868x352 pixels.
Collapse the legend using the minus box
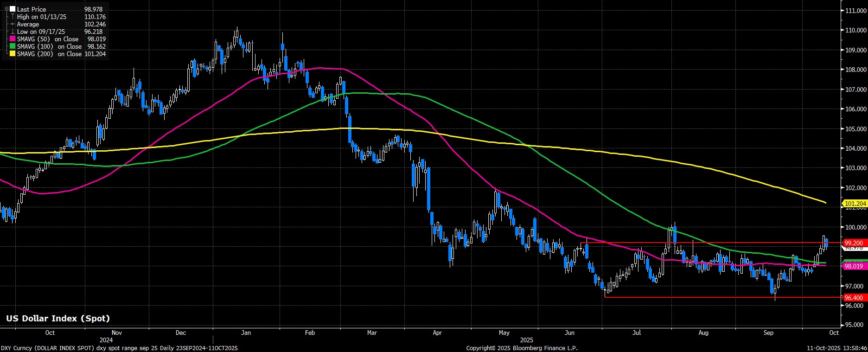6,9
